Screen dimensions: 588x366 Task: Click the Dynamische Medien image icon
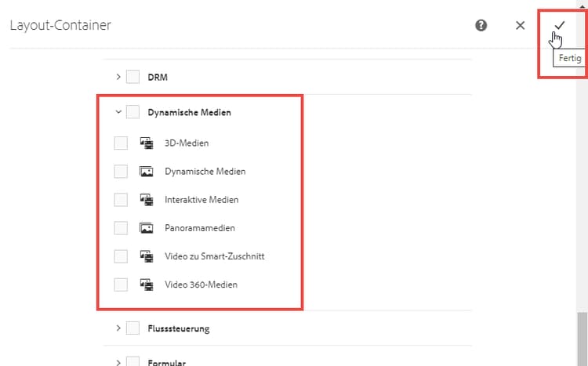point(147,171)
